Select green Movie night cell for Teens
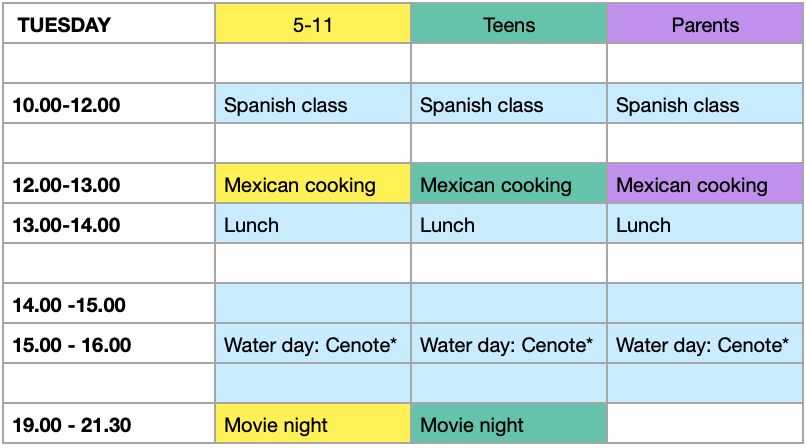Screen dimensions: 806x448 pos(509,424)
